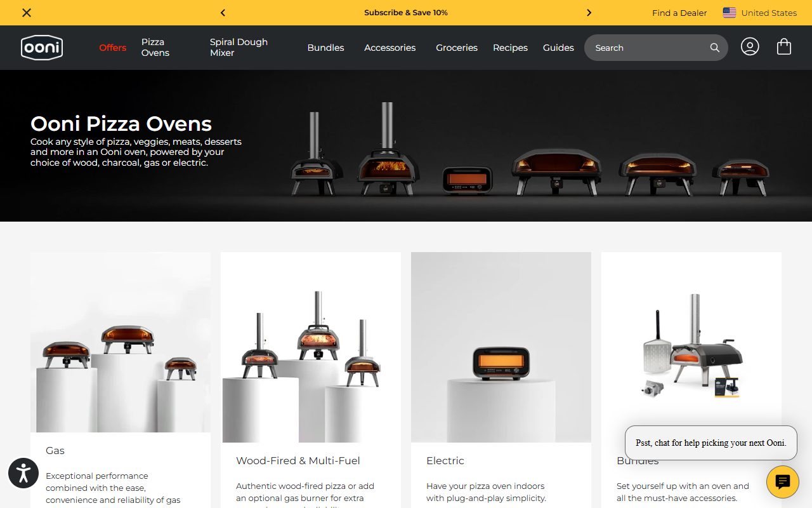The height and width of the screenshot is (508, 812).
Task: Show previous announcement with left arrow
Action: (223, 13)
